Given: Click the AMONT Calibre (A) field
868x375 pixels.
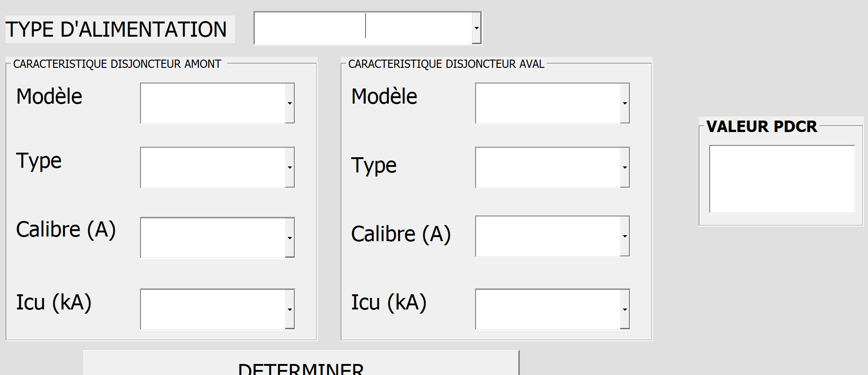Looking at the screenshot, I should click(213, 237).
